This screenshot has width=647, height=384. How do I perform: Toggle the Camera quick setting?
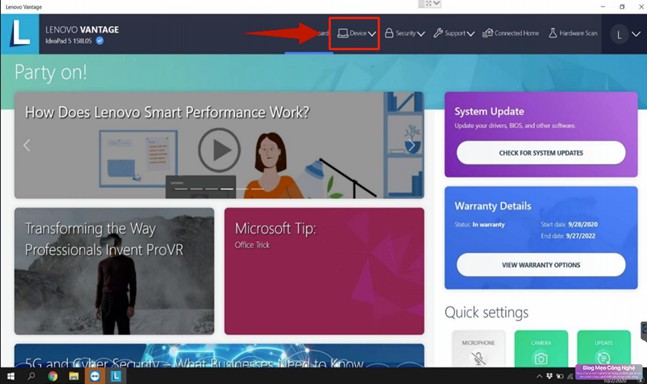tap(541, 349)
